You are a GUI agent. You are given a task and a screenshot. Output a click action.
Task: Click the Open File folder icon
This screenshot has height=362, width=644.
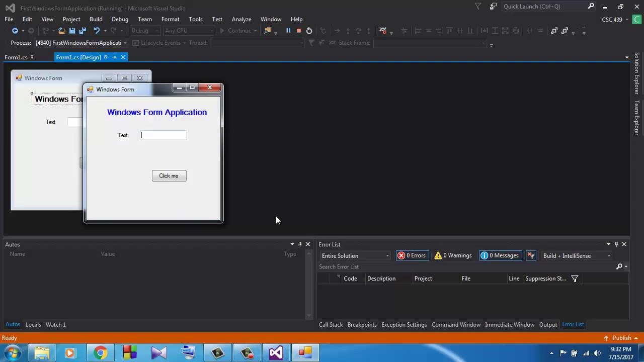pyautogui.click(x=61, y=31)
